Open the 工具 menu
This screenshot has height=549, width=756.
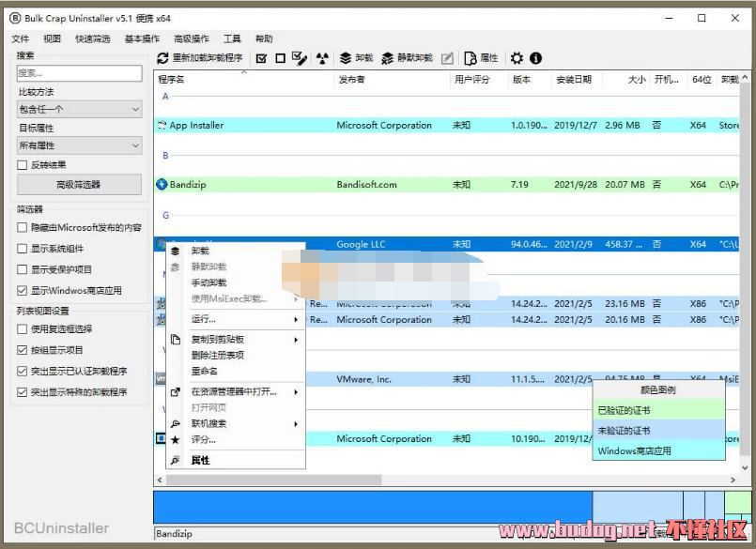tap(232, 39)
